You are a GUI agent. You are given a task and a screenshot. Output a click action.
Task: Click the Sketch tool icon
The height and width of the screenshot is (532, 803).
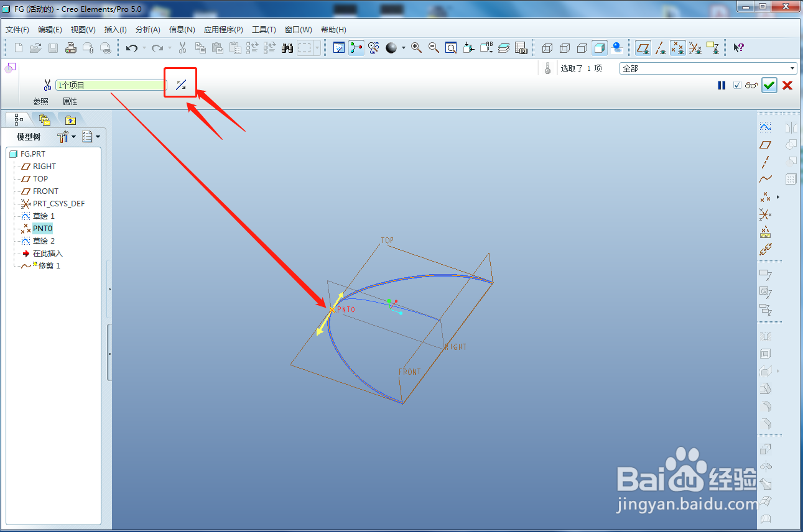766,127
